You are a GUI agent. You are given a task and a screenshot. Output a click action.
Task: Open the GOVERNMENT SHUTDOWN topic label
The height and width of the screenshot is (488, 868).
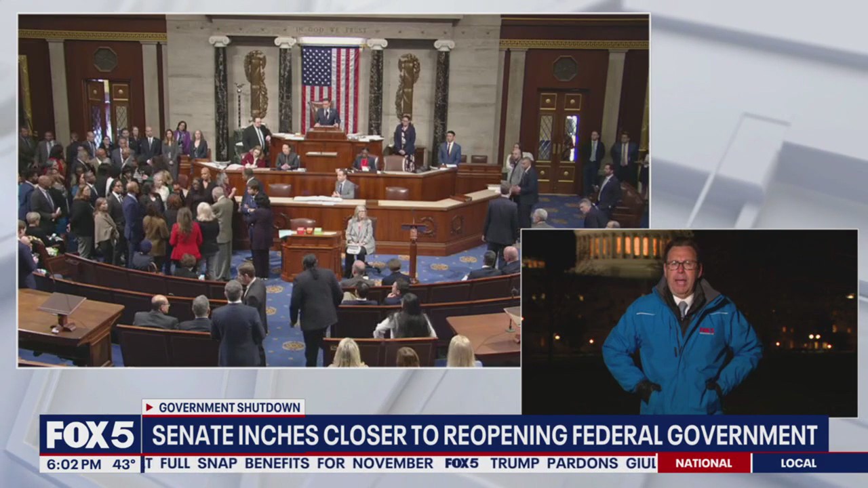[229, 407]
